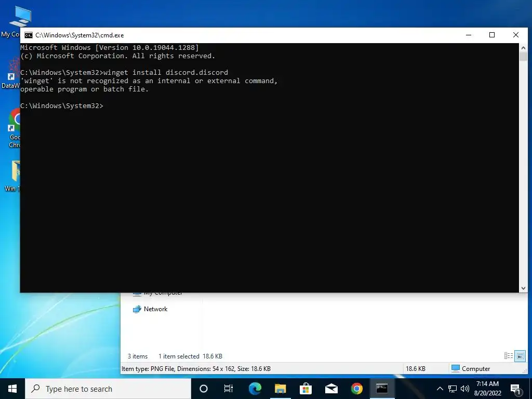Open Task View on the taskbar

[x=229, y=389]
